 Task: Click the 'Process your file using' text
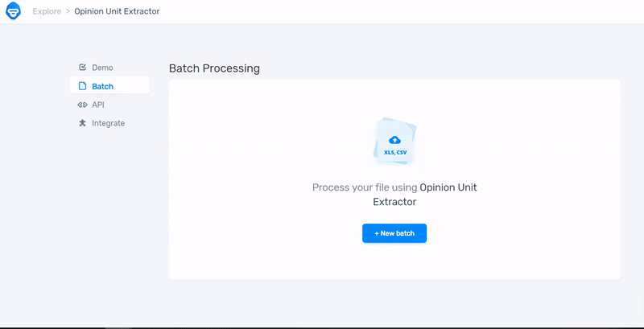365,187
